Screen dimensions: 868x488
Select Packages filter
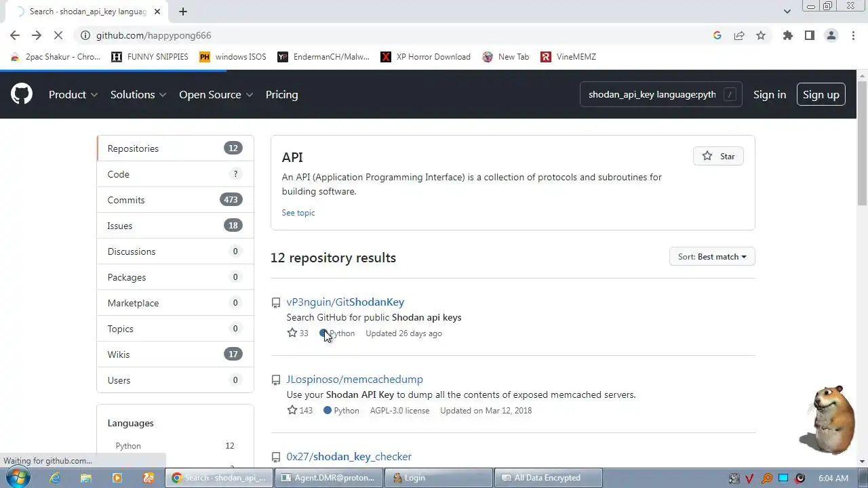click(x=175, y=277)
